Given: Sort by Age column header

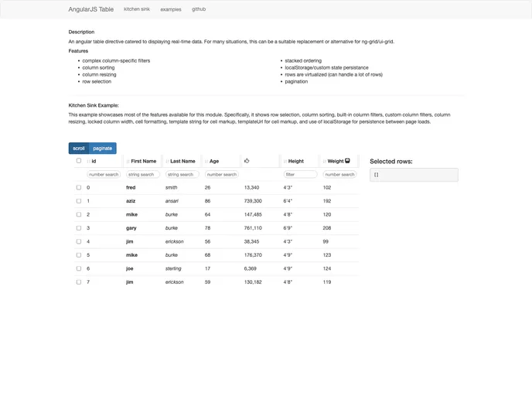Looking at the screenshot, I should click(x=214, y=161).
